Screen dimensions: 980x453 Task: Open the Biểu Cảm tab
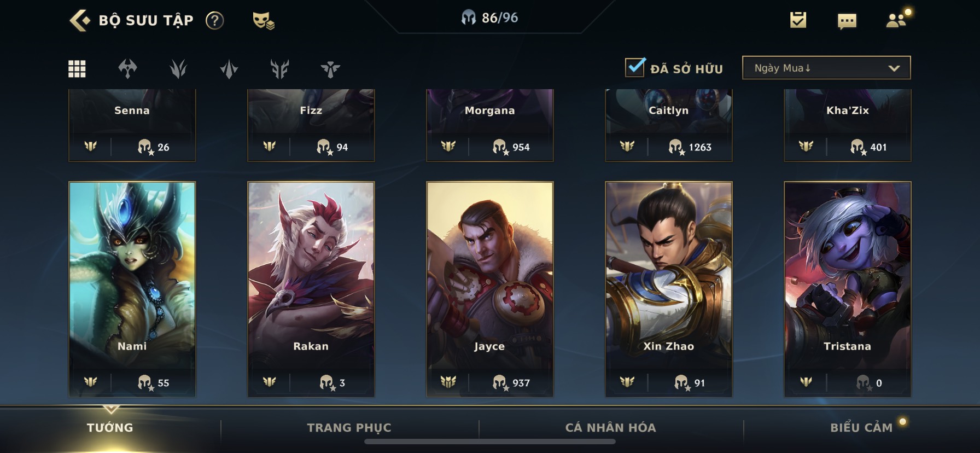pyautogui.click(x=861, y=428)
